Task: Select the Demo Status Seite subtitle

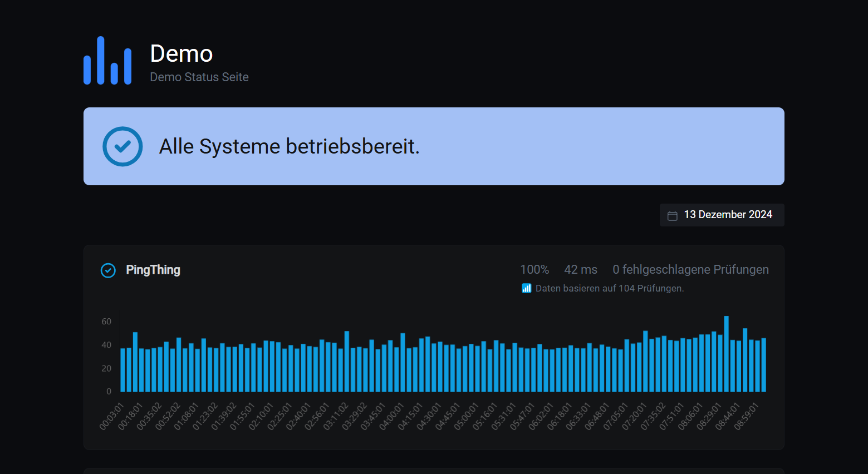Action: pyautogui.click(x=199, y=77)
